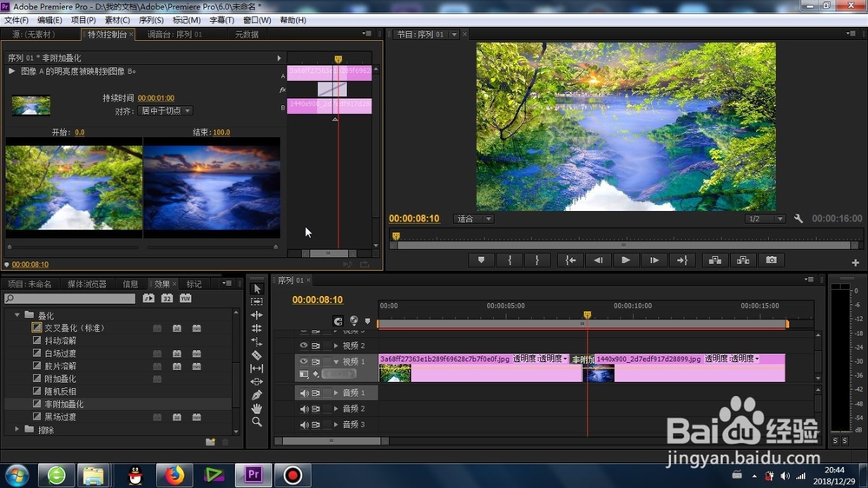The image size is (868, 488).
Task: Open the 适合 zoom level dropdown
Action: pyautogui.click(x=473, y=219)
